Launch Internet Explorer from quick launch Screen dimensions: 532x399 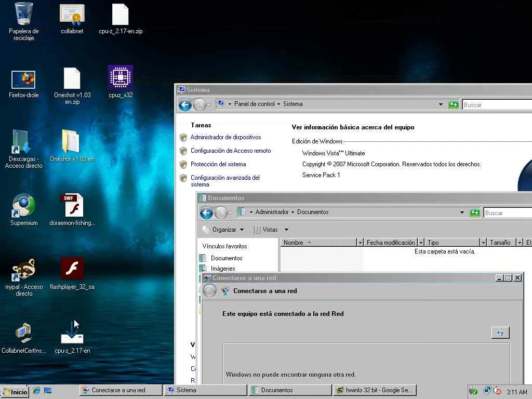point(36,391)
